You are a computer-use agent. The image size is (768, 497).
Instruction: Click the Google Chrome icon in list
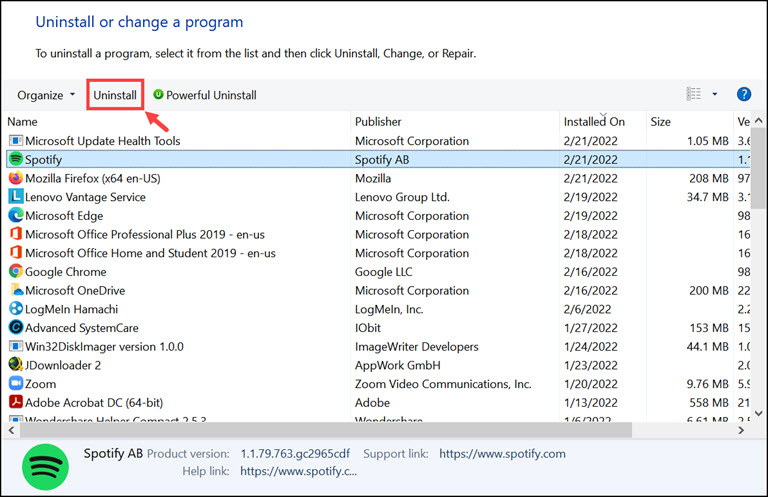click(x=16, y=272)
